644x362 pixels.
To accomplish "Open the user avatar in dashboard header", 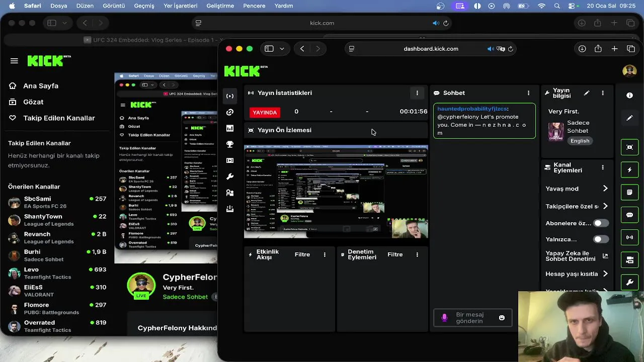I will pos(629,71).
